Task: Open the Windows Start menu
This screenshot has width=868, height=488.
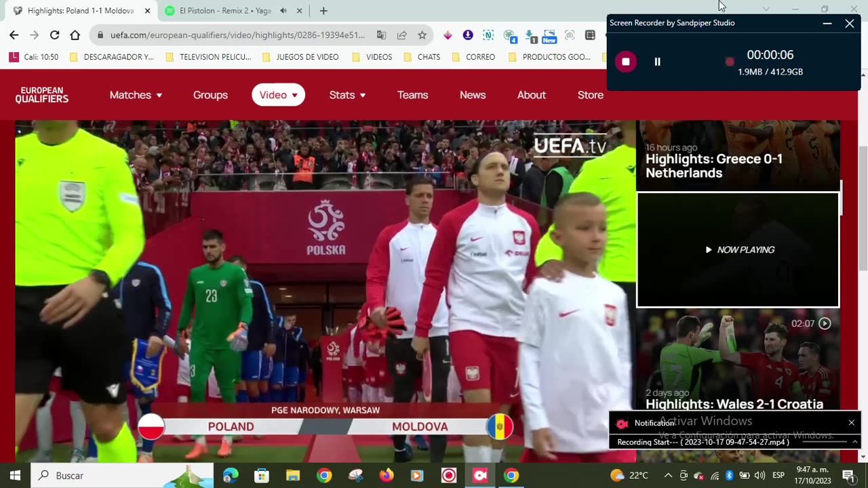Action: coord(15,475)
